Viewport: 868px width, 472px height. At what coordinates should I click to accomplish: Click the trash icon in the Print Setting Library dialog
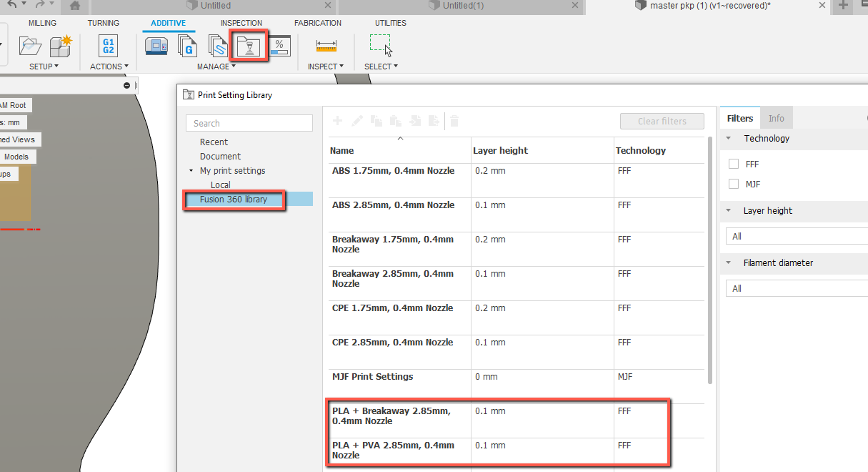pos(454,121)
